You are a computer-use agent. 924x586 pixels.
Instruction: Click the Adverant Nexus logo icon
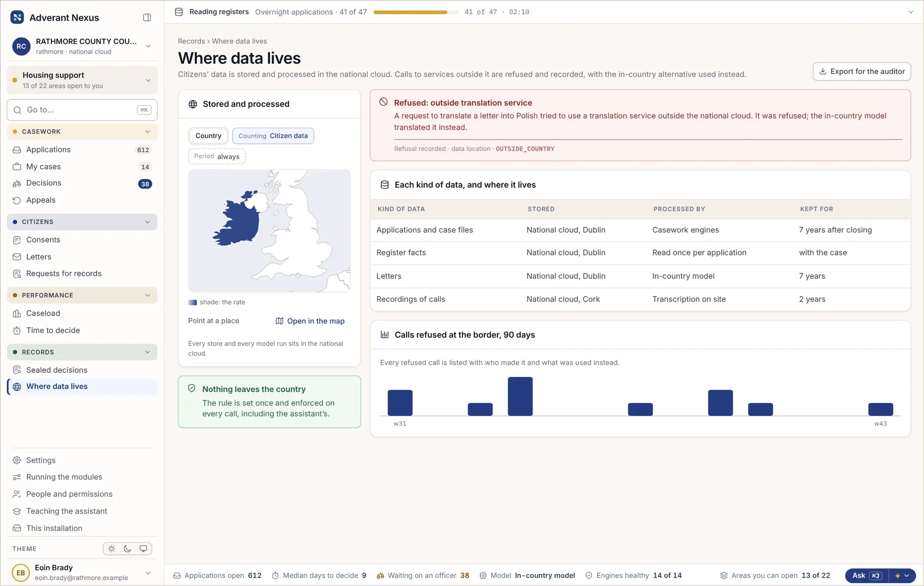17,18
